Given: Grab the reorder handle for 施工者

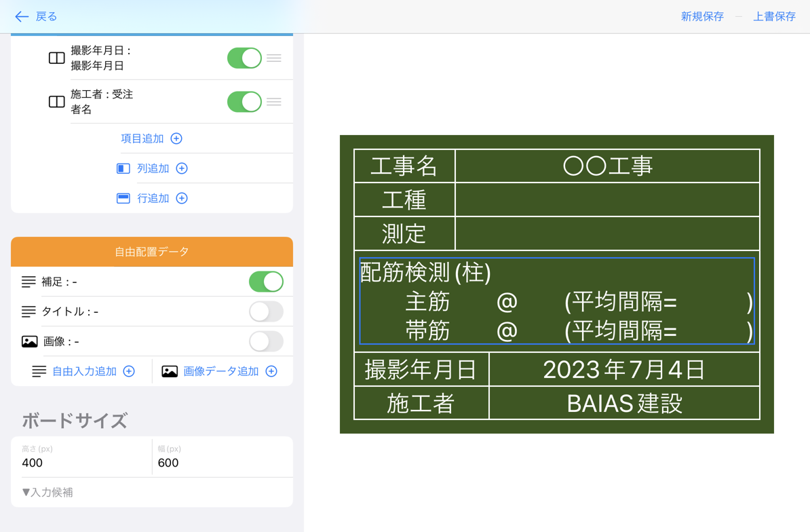Looking at the screenshot, I should (274, 102).
